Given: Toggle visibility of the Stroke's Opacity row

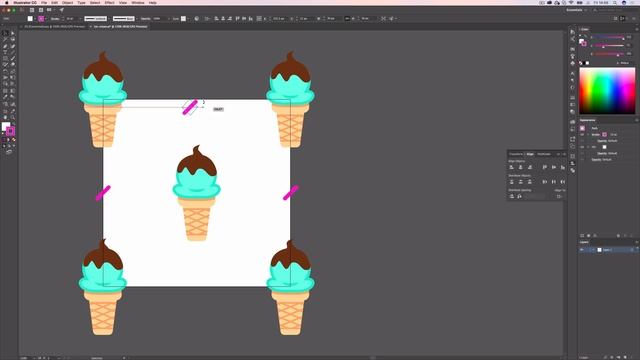Looking at the screenshot, I should click(x=582, y=141).
